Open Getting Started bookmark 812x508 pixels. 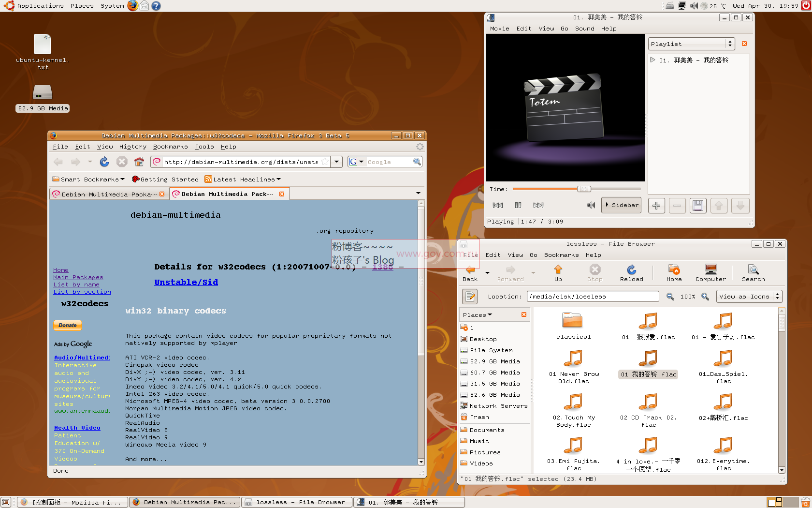(x=165, y=179)
